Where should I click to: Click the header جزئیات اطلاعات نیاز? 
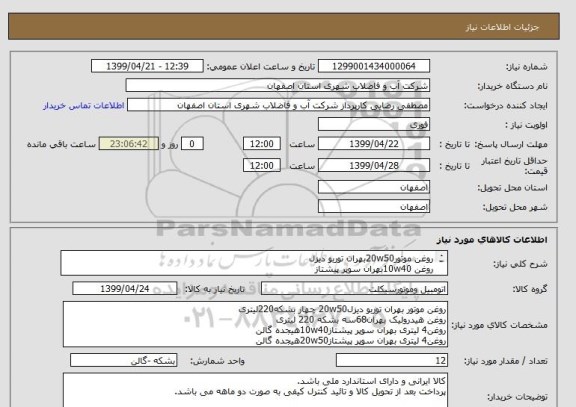pos(502,28)
